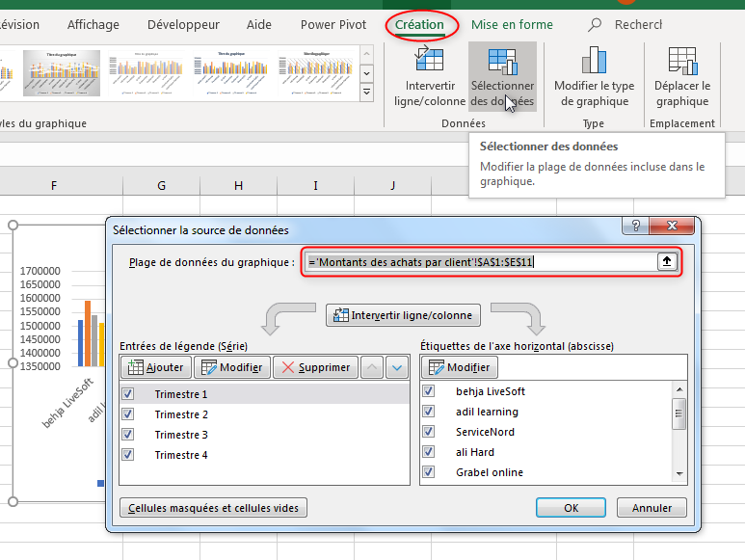Click Annuler to cancel dialog
Viewport: 745px width, 560px height.
(x=652, y=508)
